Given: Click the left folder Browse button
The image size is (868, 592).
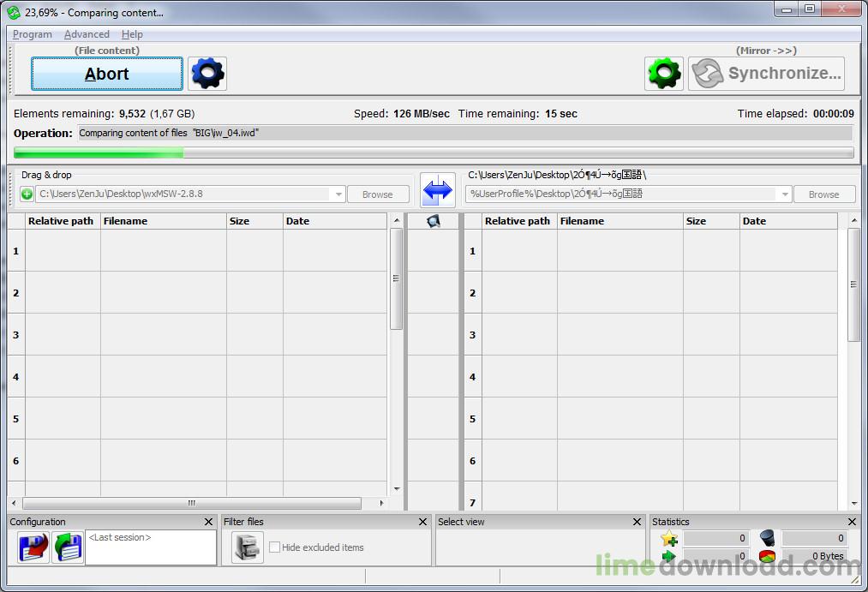Looking at the screenshot, I should [x=377, y=194].
